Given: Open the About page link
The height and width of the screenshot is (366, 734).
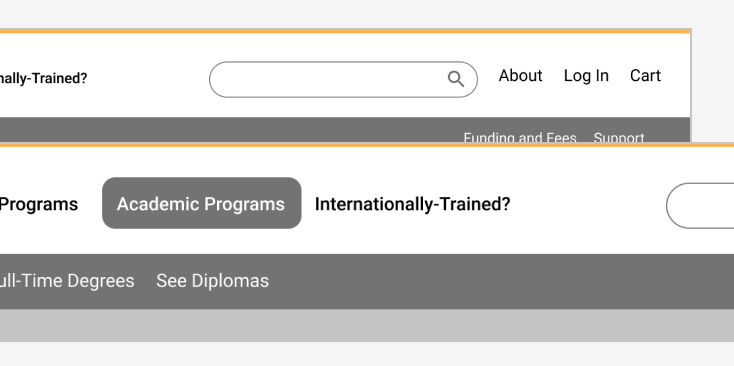Looking at the screenshot, I should [520, 76].
